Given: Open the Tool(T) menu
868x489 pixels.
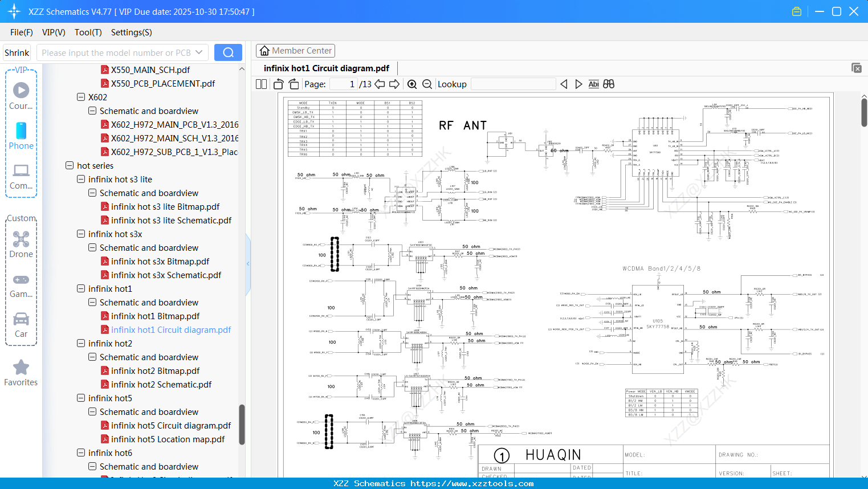Looking at the screenshot, I should (88, 32).
